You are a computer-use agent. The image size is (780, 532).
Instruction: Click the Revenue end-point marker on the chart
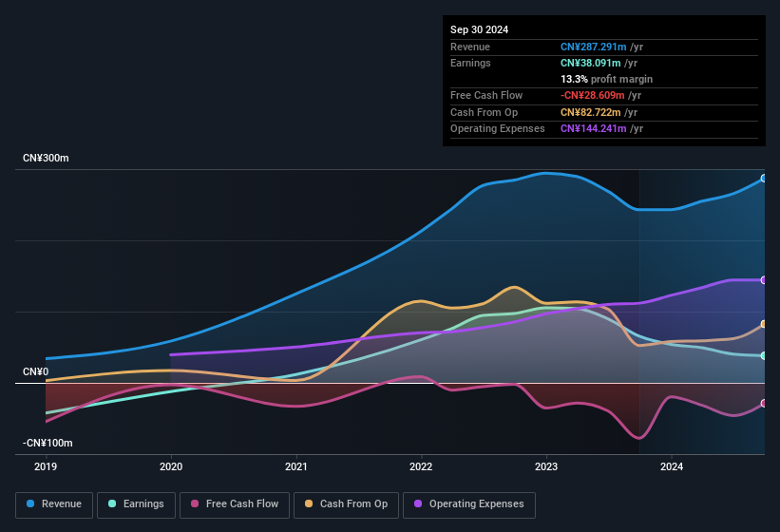tap(764, 179)
